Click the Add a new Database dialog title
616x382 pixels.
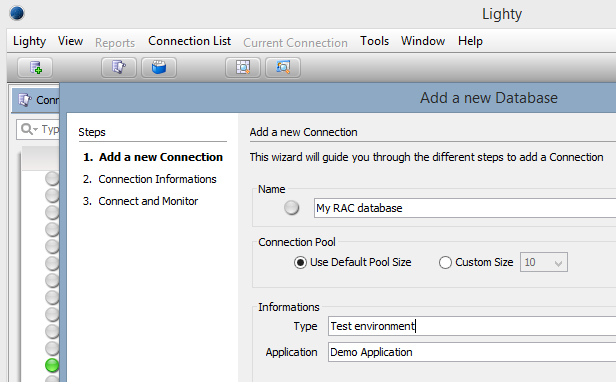click(x=489, y=98)
